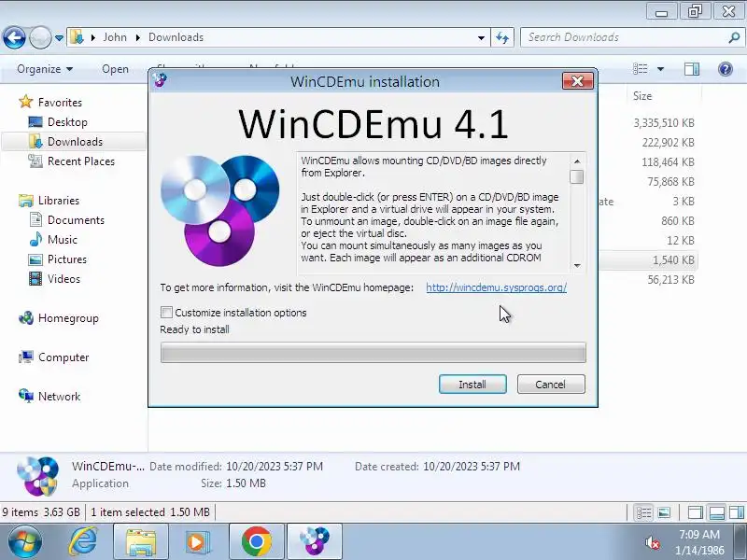Change your view icon in Explorer toolbar
Viewport: 747px width, 560px height.
pos(640,69)
